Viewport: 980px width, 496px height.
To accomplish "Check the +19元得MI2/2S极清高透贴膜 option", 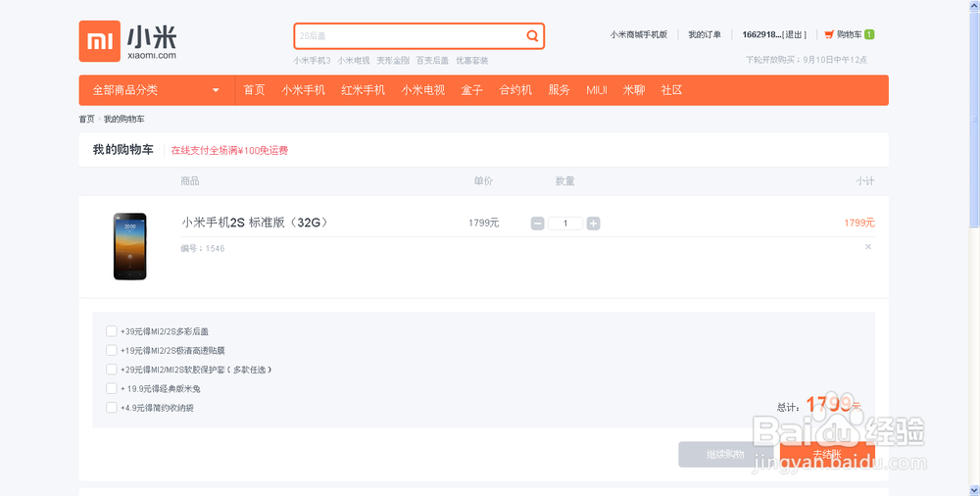I will pyautogui.click(x=112, y=350).
